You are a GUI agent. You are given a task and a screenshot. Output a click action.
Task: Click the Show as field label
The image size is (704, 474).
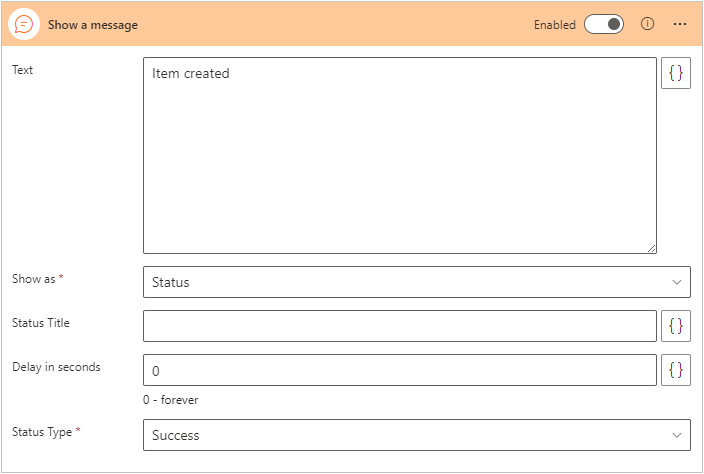[34, 279]
